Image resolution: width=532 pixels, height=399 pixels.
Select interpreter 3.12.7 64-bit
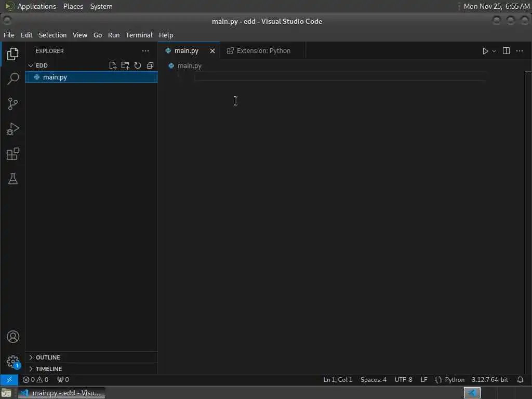point(489,380)
